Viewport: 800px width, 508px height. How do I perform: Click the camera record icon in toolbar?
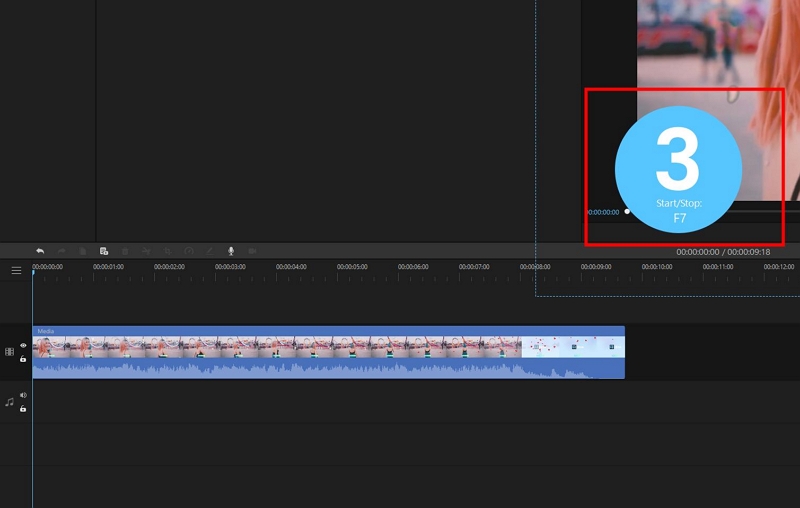click(252, 251)
